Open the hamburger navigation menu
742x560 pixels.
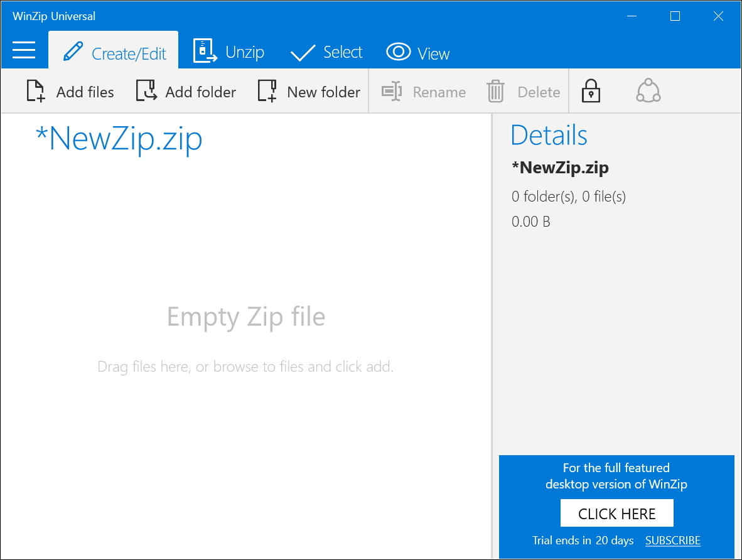24,51
